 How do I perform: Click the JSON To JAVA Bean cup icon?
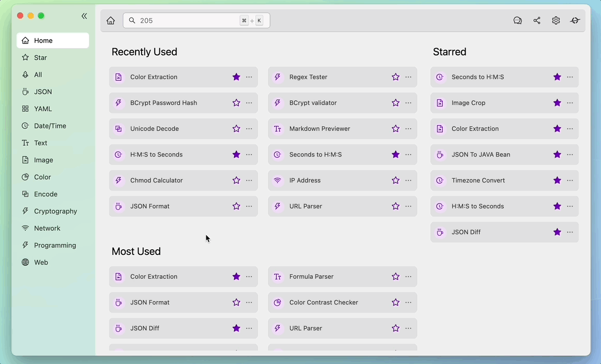(440, 155)
